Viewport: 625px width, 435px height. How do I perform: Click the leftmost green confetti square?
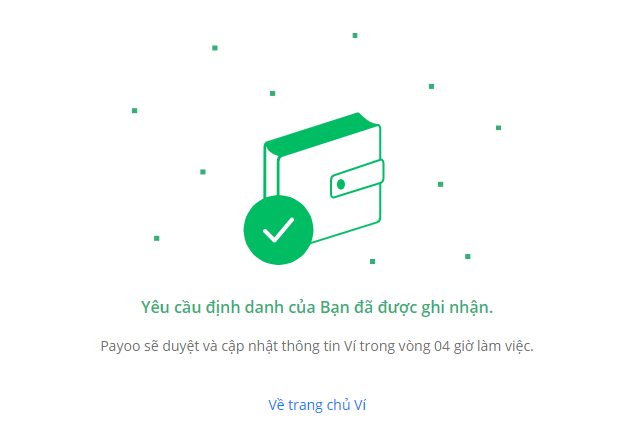click(134, 110)
